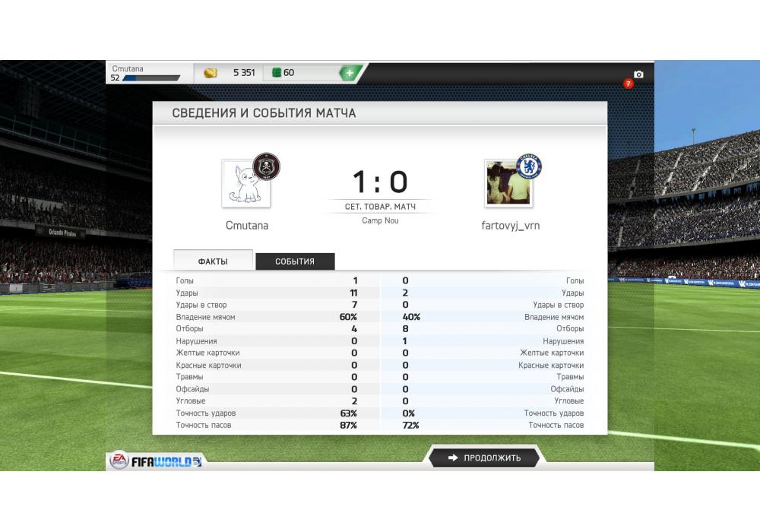Click the Cmutana player name under avatar
The height and width of the screenshot is (532, 760).
[247, 225]
